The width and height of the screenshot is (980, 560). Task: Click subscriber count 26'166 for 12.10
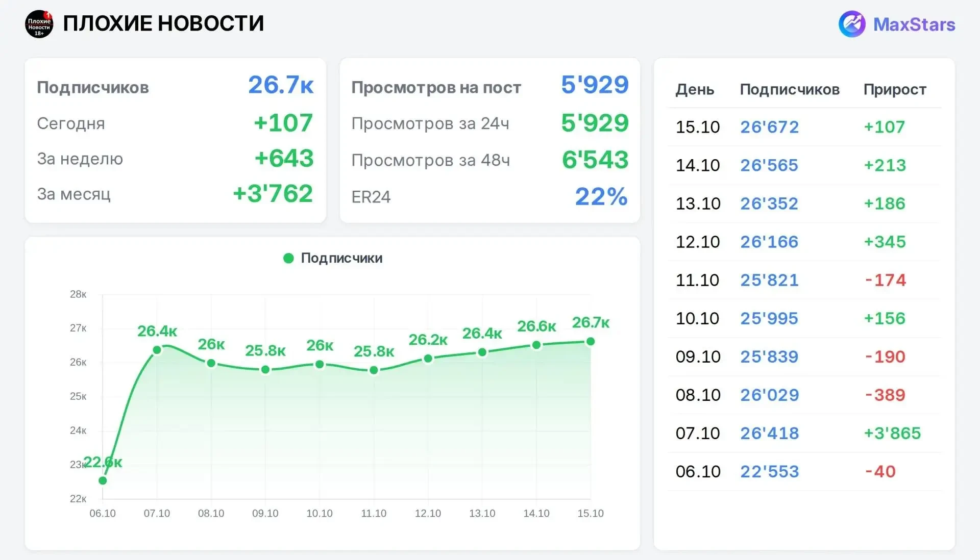pyautogui.click(x=769, y=242)
